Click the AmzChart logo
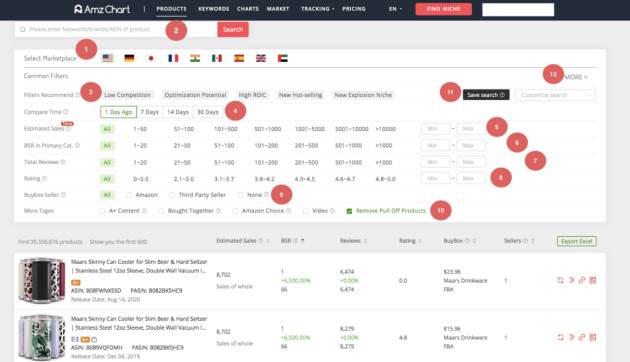 pyautogui.click(x=102, y=9)
